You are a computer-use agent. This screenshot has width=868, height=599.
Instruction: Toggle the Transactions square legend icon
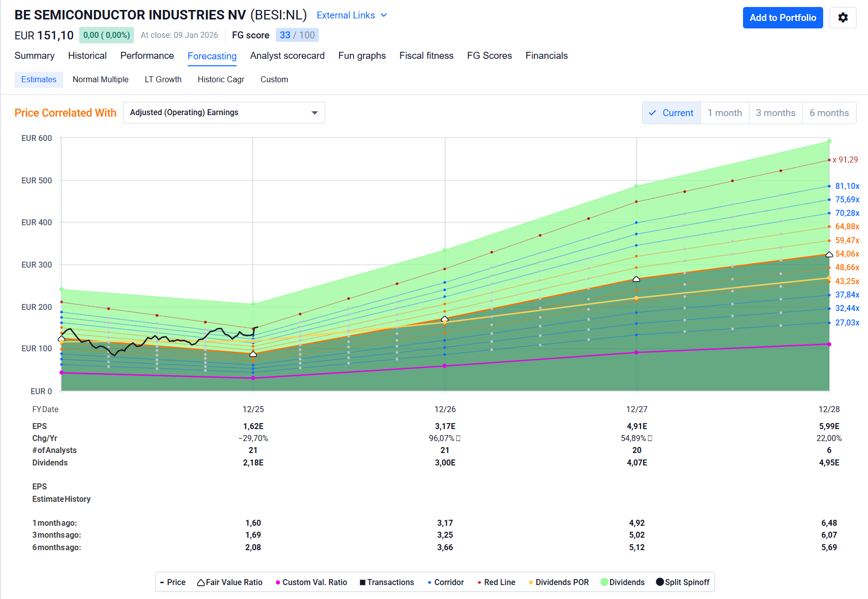[363, 582]
